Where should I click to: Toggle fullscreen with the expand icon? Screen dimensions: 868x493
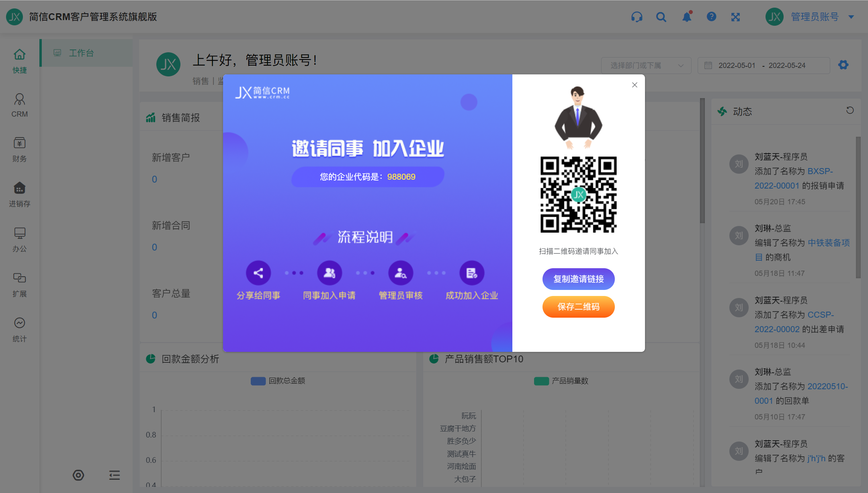coord(735,17)
